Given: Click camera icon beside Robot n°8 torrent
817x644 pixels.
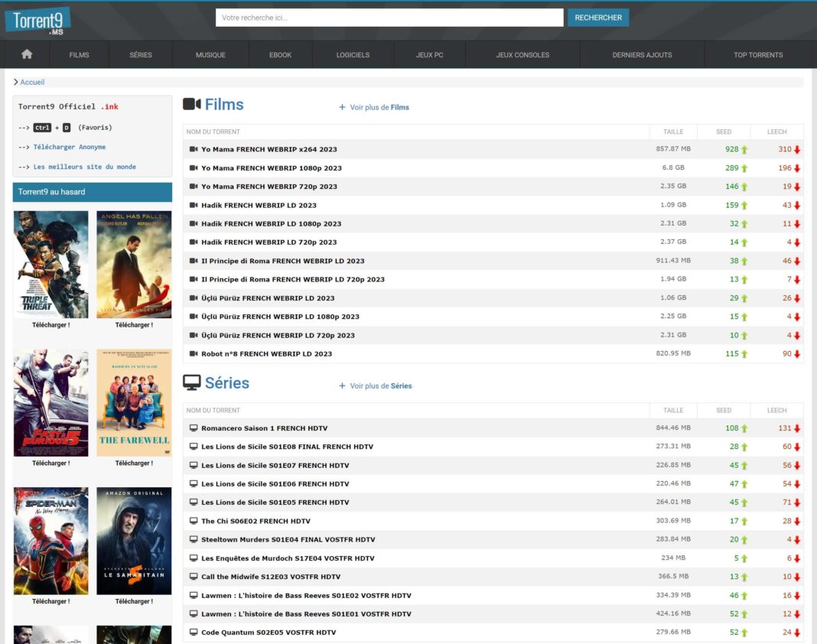Looking at the screenshot, I should 194,354.
